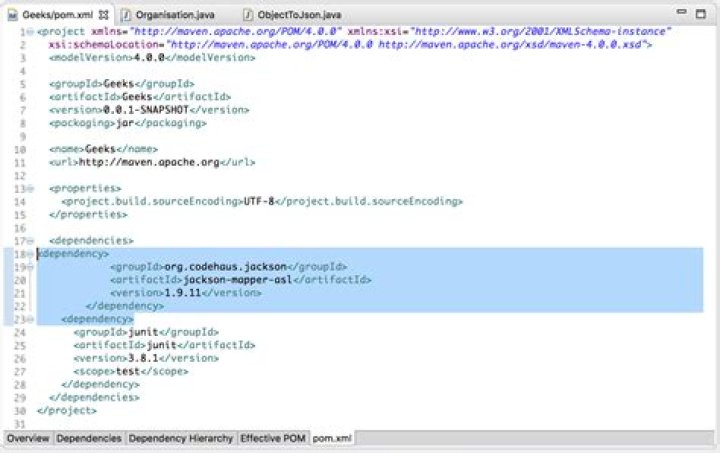Click the closing properties tag on line 15
Screen dimensions: 720x453
tap(88, 215)
